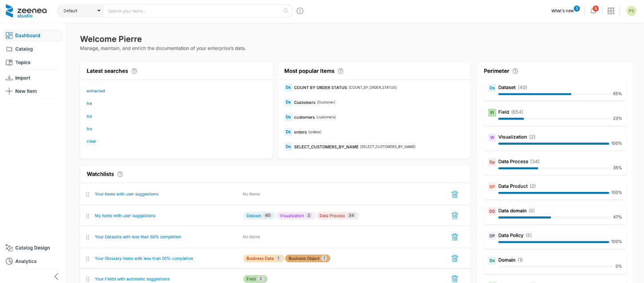The image size is (644, 283).
Task: Go to Catalog in the sidebar
Action: pos(24,49)
